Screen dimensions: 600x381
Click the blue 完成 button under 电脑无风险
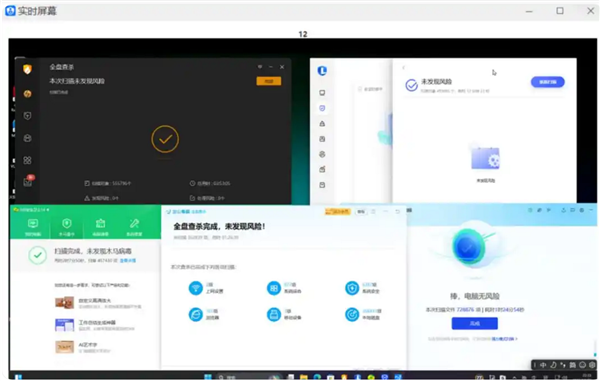coord(474,323)
